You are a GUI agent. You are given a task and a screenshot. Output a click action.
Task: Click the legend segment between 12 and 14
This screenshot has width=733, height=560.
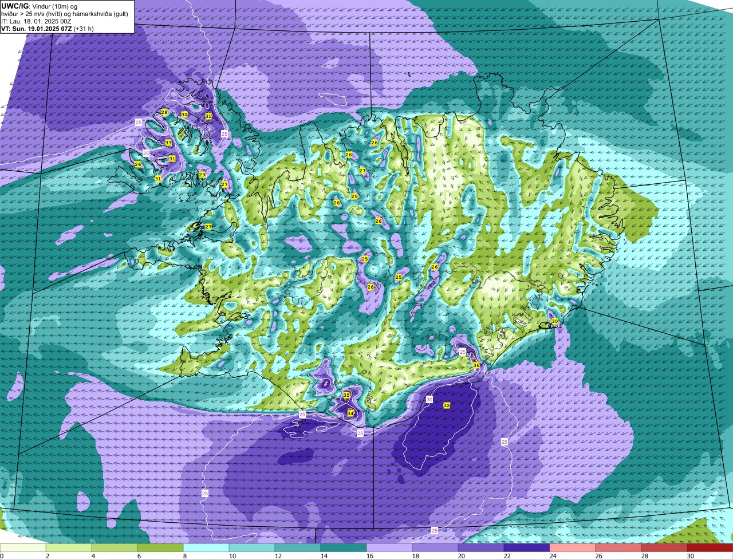tap(298, 547)
